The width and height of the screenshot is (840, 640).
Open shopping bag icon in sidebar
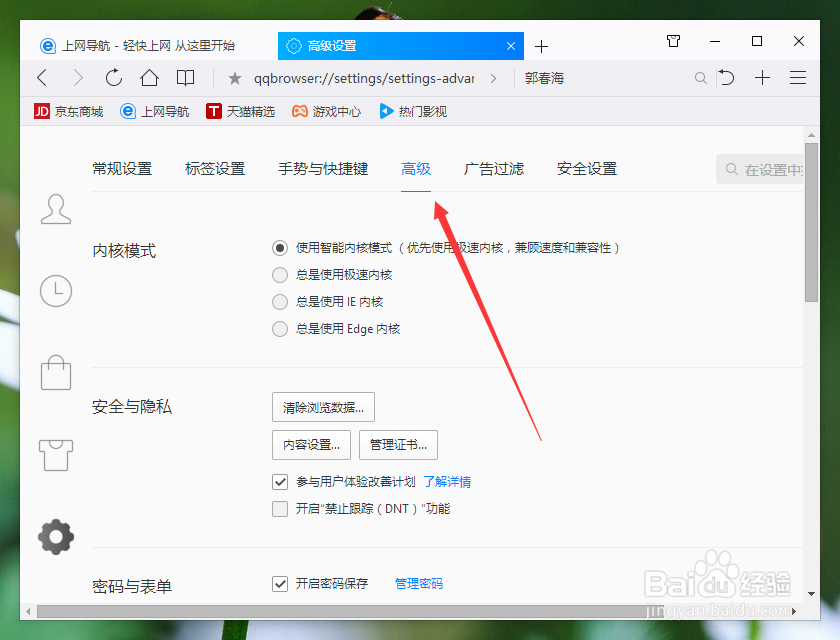click(x=56, y=373)
